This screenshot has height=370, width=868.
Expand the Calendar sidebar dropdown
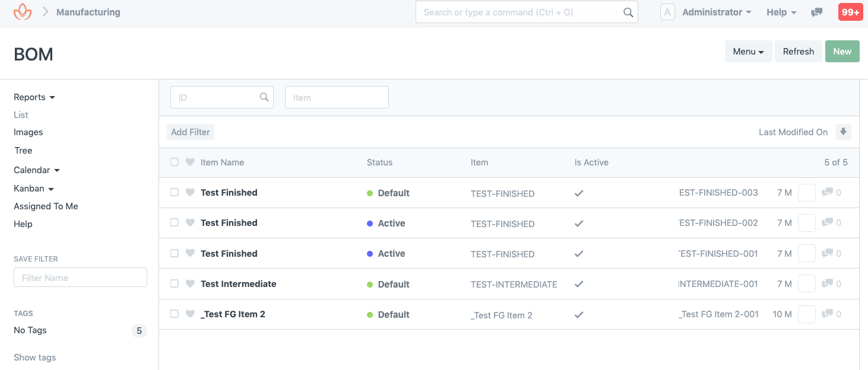point(37,170)
